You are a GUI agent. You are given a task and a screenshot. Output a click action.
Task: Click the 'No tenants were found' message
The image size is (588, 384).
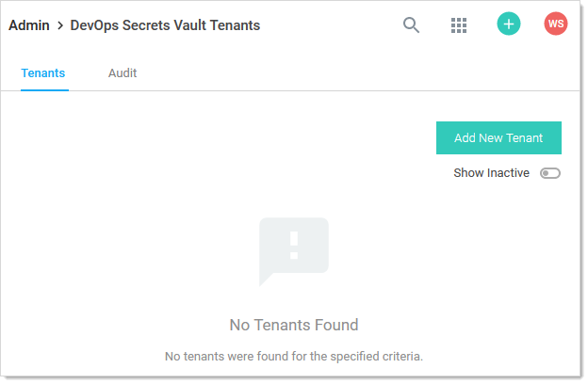[294, 357]
